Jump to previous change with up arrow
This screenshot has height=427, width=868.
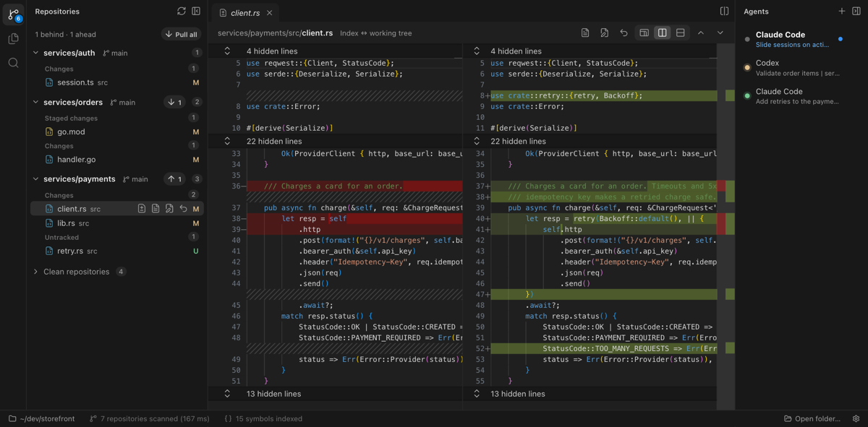701,33
